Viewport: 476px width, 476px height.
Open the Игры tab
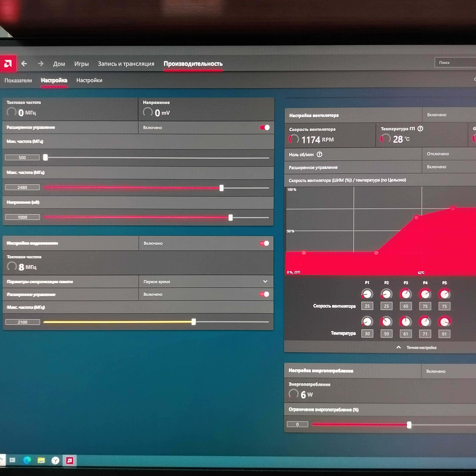click(x=81, y=64)
